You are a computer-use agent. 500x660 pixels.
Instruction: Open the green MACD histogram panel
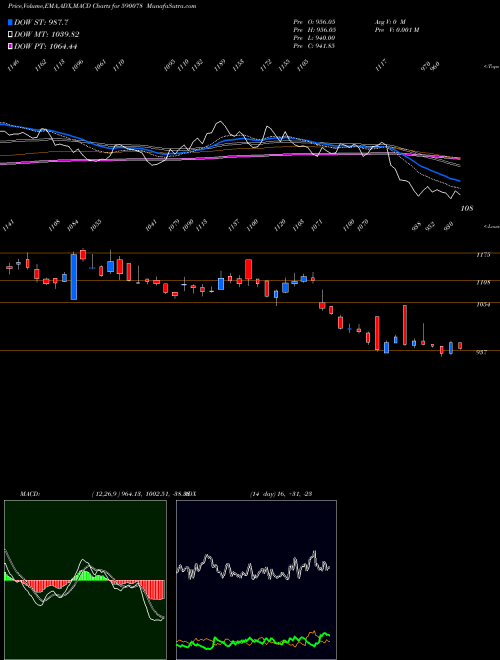coord(85,580)
